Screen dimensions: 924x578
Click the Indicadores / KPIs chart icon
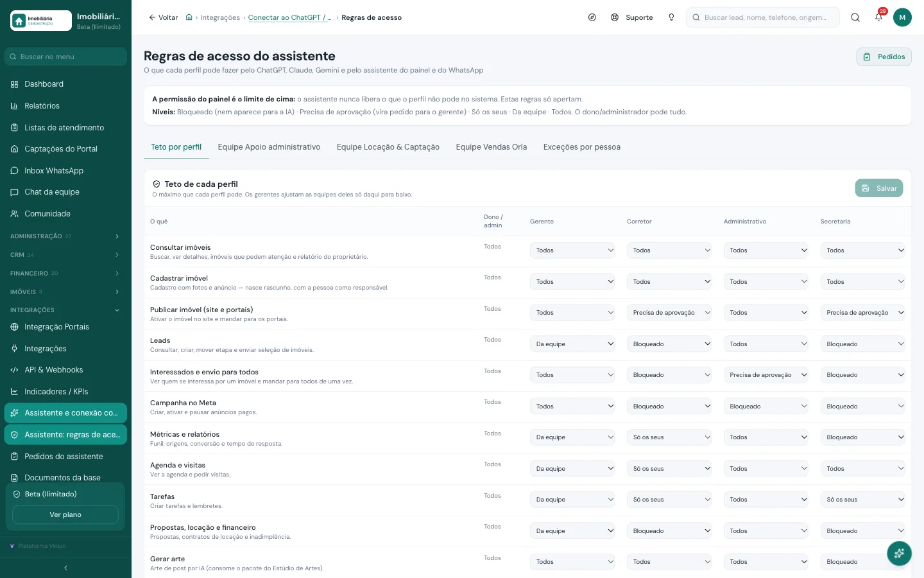click(x=14, y=392)
